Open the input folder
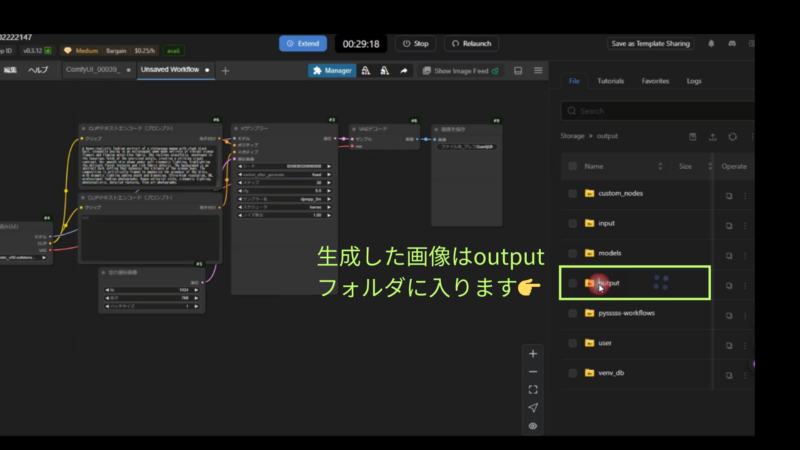800x450 pixels. pos(606,223)
